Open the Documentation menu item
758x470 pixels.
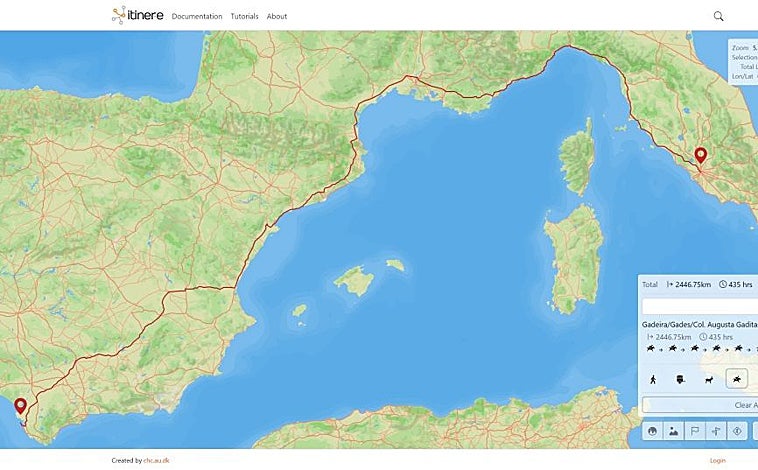[197, 16]
